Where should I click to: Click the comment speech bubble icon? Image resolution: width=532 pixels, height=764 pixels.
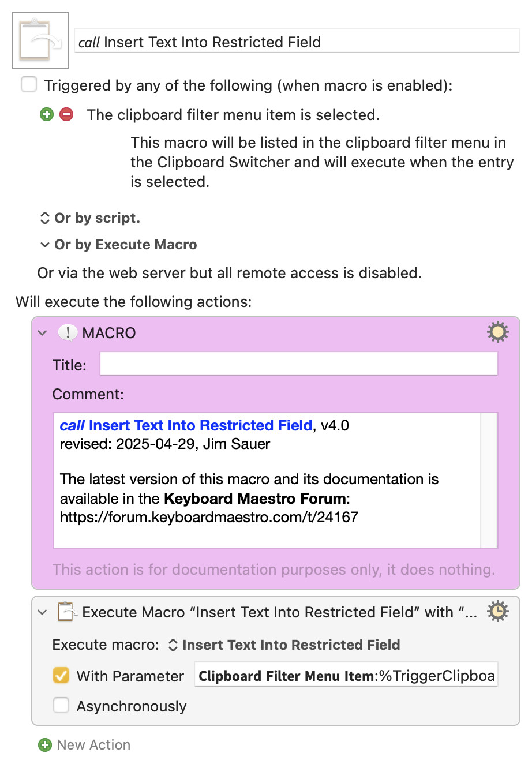pyautogui.click(x=68, y=333)
